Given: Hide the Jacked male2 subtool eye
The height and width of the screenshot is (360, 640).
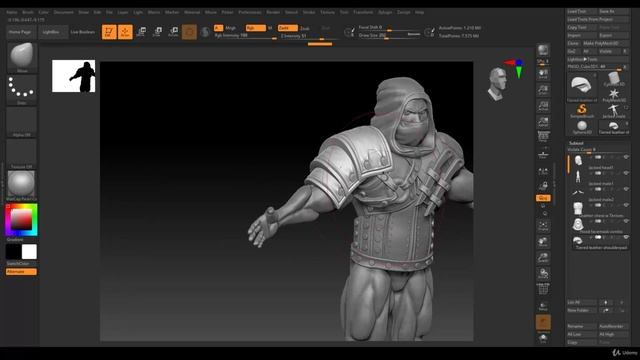Looking at the screenshot, I should (x=625, y=189).
